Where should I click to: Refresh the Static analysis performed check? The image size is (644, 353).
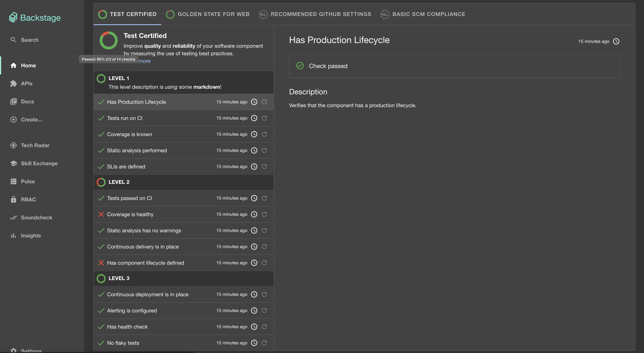pyautogui.click(x=264, y=150)
